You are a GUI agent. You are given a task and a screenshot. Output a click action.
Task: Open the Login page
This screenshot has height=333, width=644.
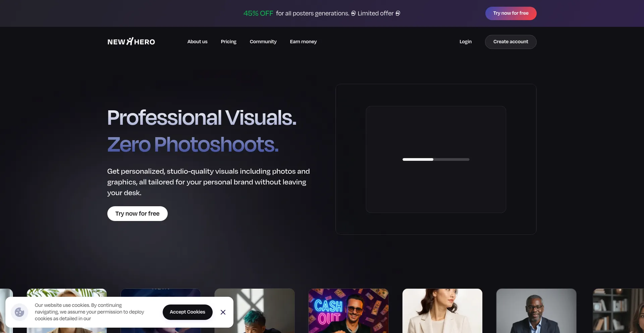[x=465, y=42]
